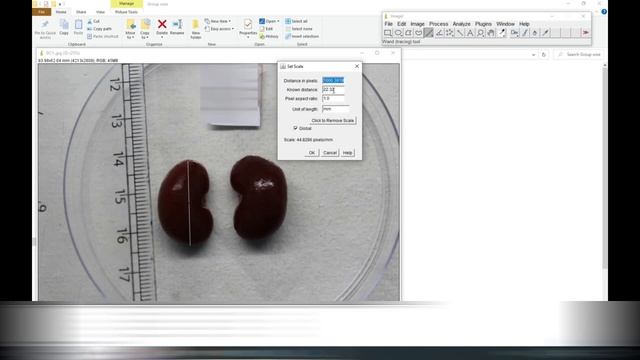Click the Unit of length field

(336, 109)
